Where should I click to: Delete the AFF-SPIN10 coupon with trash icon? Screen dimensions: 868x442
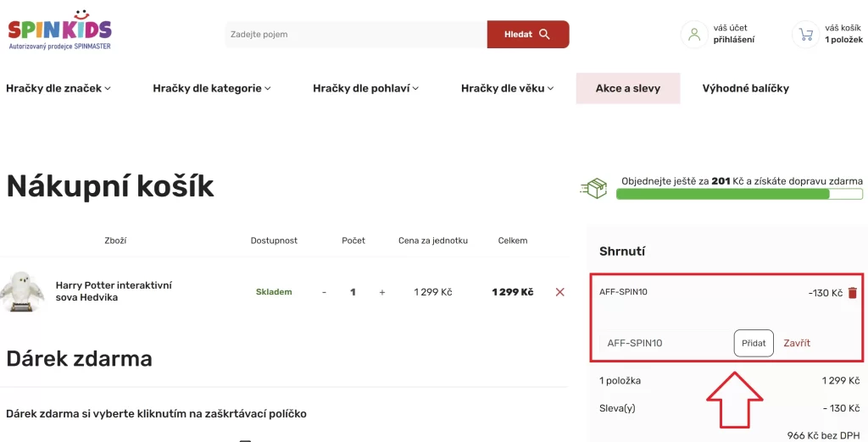[853, 293]
